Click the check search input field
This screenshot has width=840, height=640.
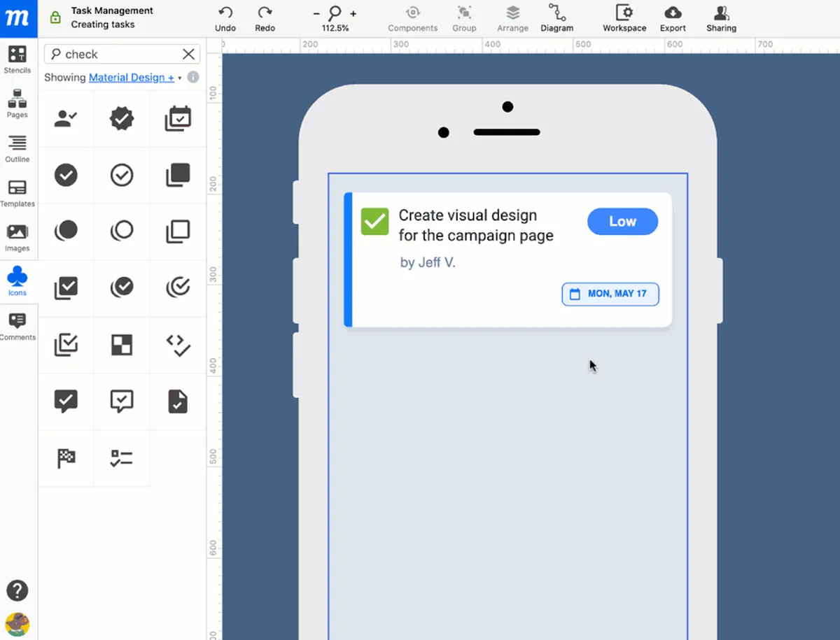[x=119, y=54]
